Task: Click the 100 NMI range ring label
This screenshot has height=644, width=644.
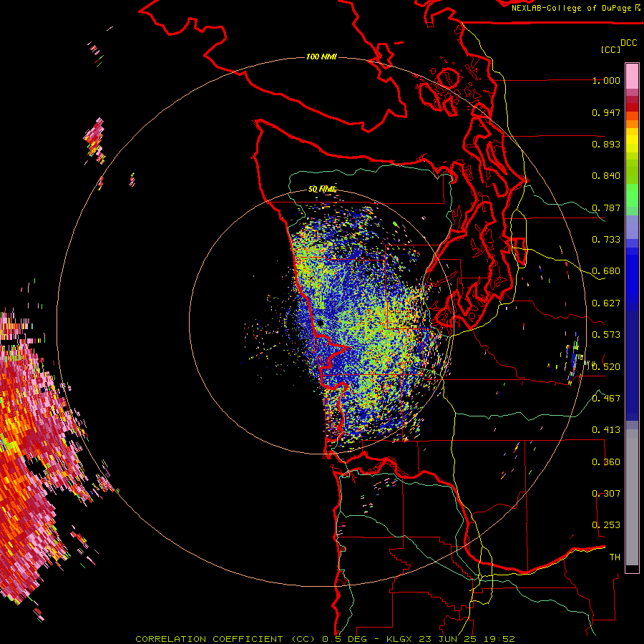Action: point(321,57)
